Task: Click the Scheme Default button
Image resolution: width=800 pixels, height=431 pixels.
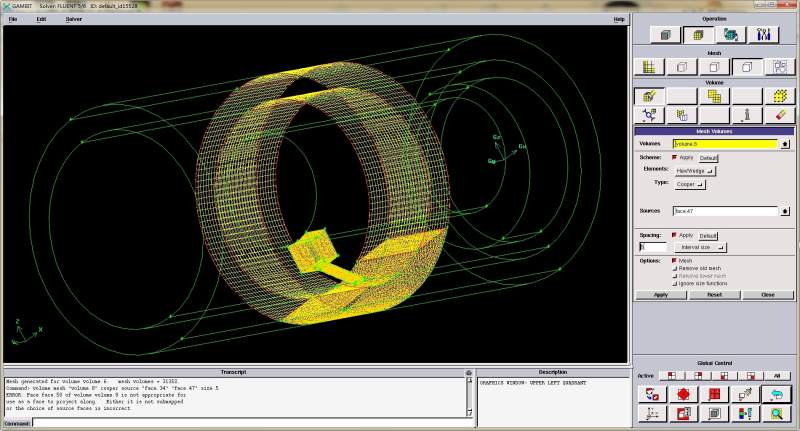Action: tap(708, 158)
